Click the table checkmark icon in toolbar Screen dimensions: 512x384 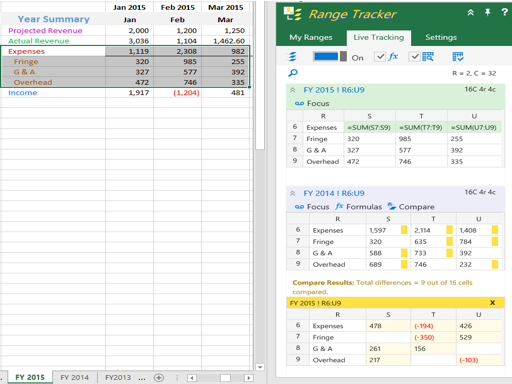click(458, 57)
